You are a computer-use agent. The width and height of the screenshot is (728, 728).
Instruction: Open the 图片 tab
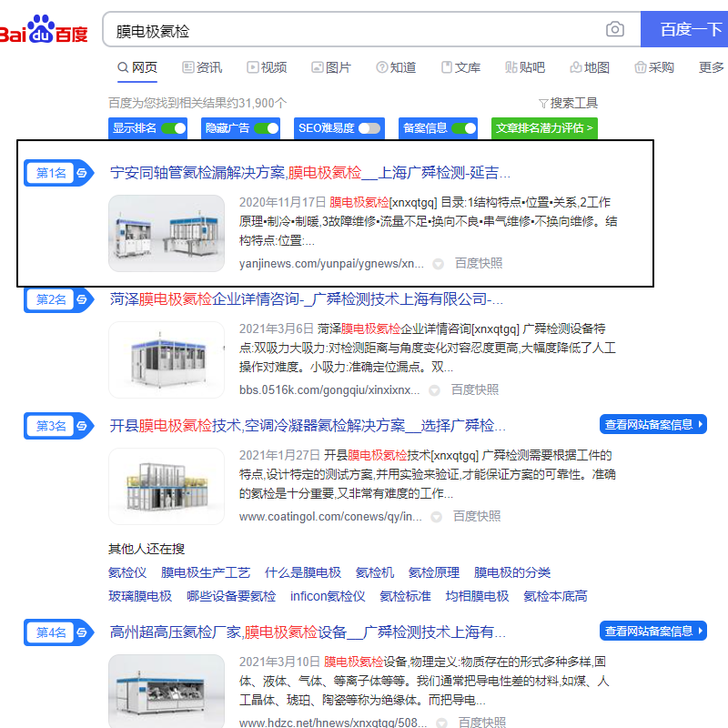point(331,67)
